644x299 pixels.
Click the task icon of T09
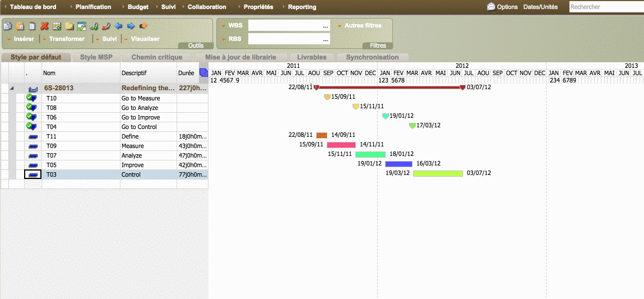(x=33, y=146)
